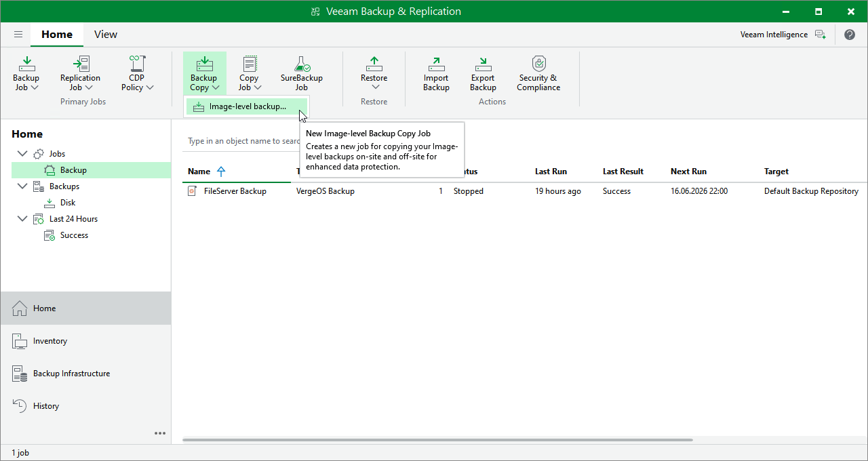Collapse the Jobs tree node
868x461 pixels.
(22, 154)
